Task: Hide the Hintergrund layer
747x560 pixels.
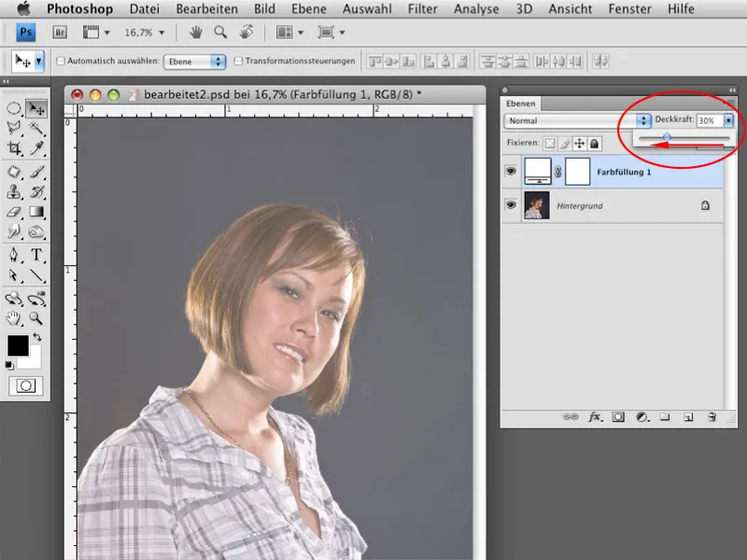Action: pos(511,204)
